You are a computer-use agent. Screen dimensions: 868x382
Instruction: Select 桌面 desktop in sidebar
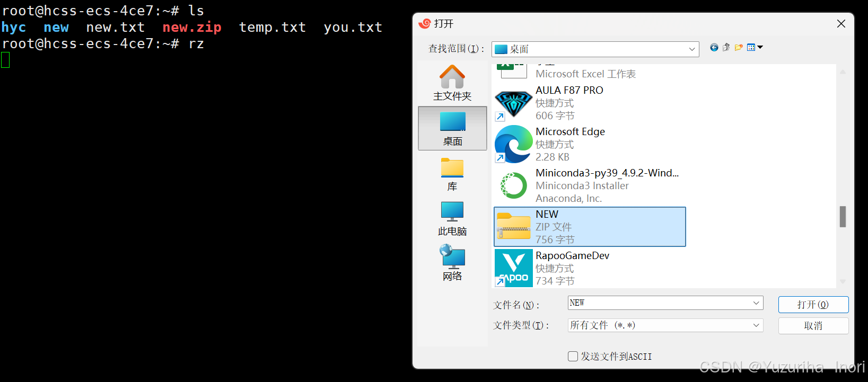[452, 128]
